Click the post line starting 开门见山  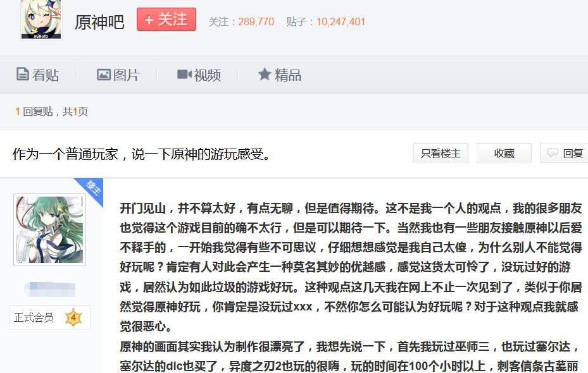pos(351,208)
